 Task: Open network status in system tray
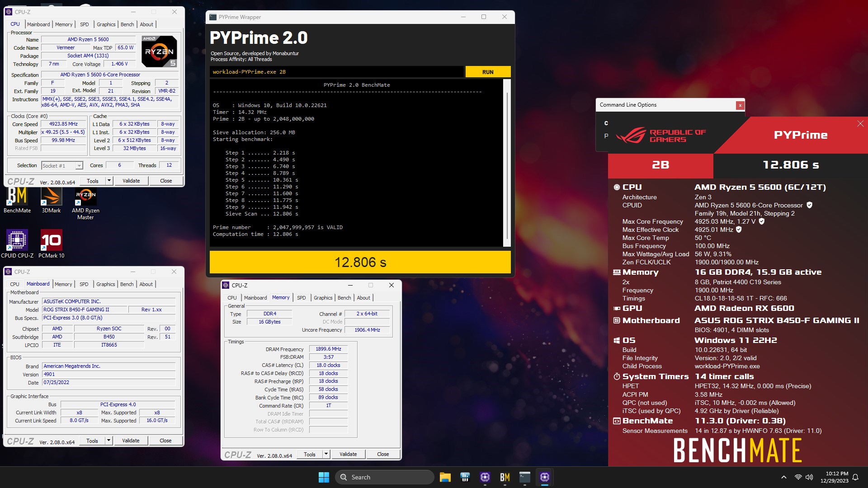(798, 477)
